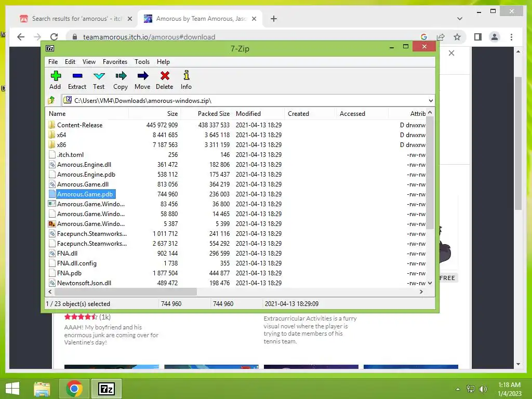532x399 pixels.
Task: Go up one folder level in 7-Zip
Action: [51, 100]
